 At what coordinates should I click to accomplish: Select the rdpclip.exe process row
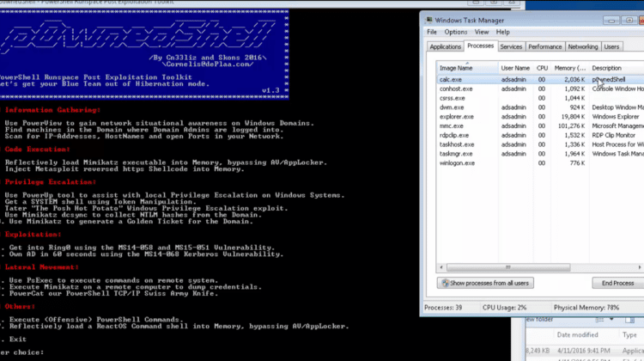pos(540,135)
